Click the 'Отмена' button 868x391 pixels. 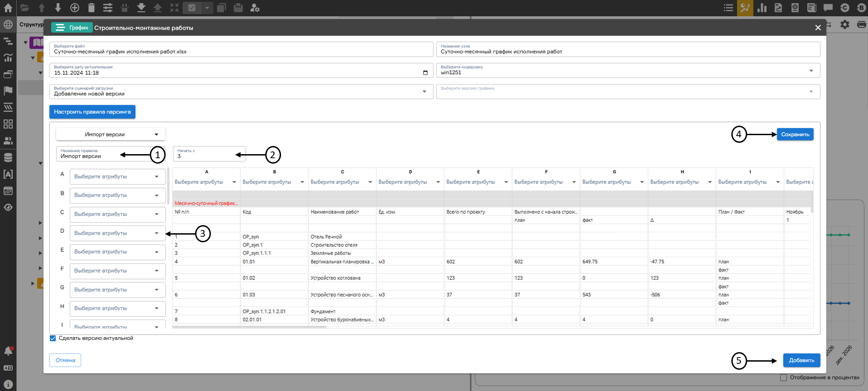click(x=65, y=360)
